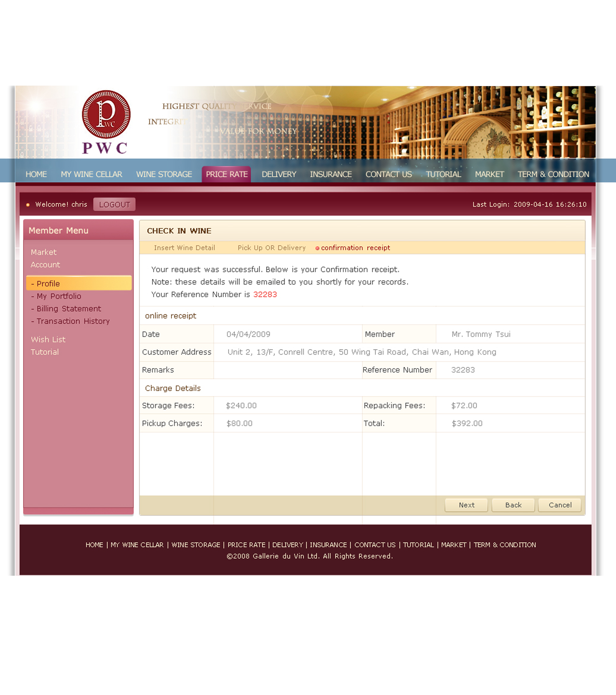
Task: View Transaction History in the sidebar
Action: [73, 321]
